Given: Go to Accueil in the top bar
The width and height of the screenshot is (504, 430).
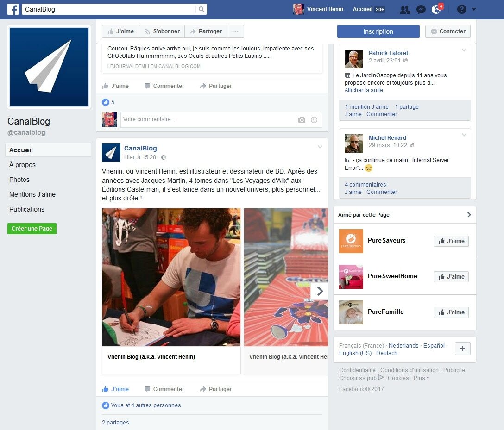Looking at the screenshot, I should click(x=363, y=9).
